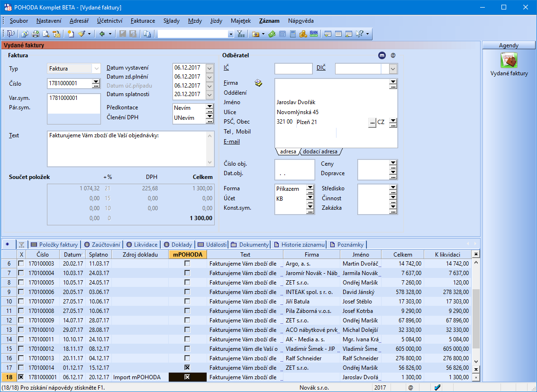Click the Ralf Schneider Firma cell
This screenshot has width=537, height=392.
tap(312, 358)
